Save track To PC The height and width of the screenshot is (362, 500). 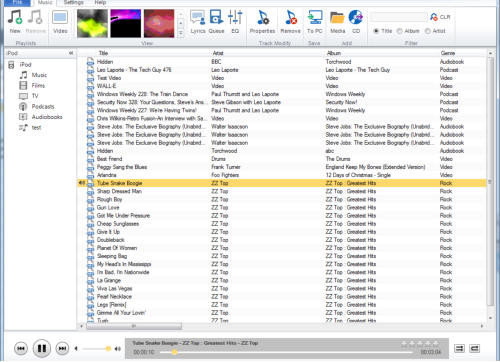pyautogui.click(x=315, y=21)
